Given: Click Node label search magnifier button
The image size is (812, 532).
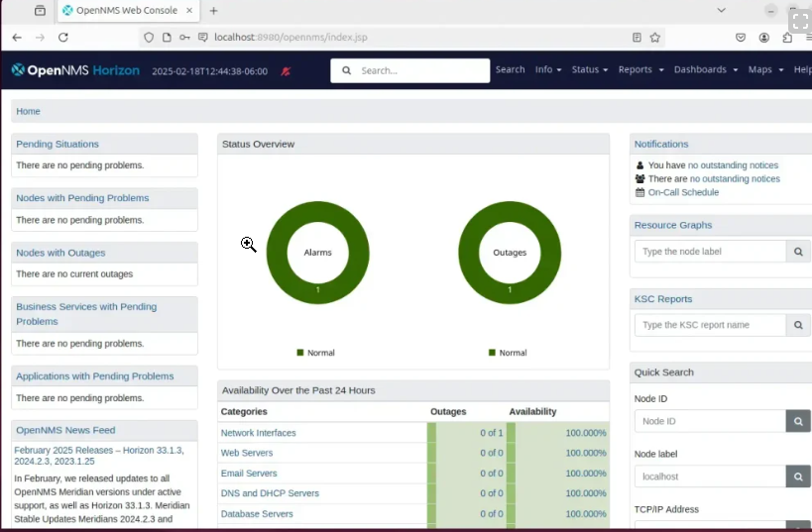Looking at the screenshot, I should coord(798,477).
